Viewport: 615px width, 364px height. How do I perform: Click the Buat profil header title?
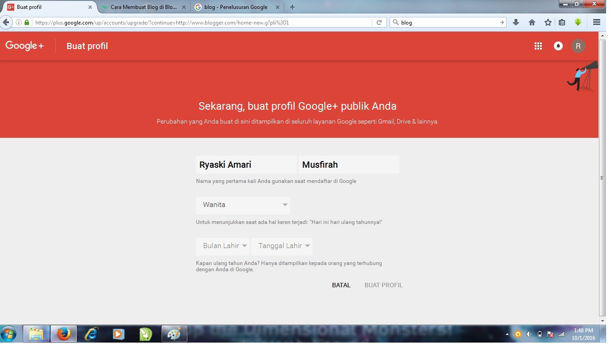click(x=87, y=46)
